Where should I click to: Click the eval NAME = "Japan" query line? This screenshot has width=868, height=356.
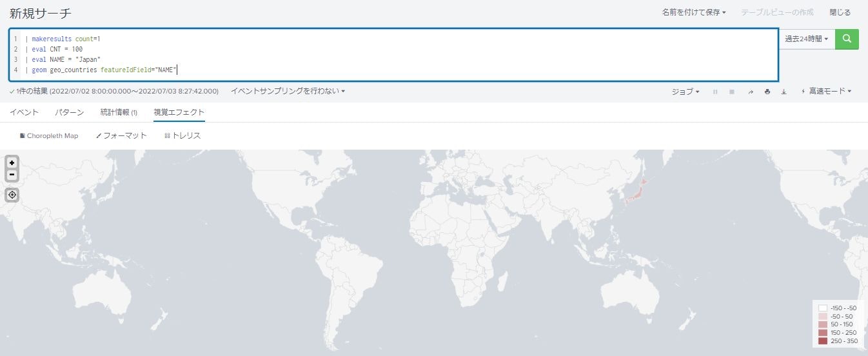pyautogui.click(x=63, y=59)
